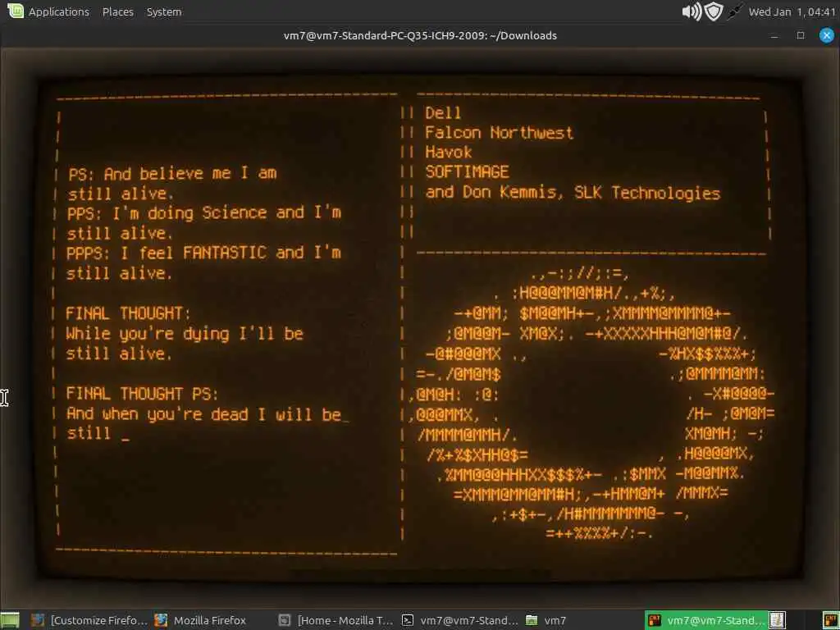Switch to Home - Mozilla Thunderbird taskbar item

[x=336, y=620]
